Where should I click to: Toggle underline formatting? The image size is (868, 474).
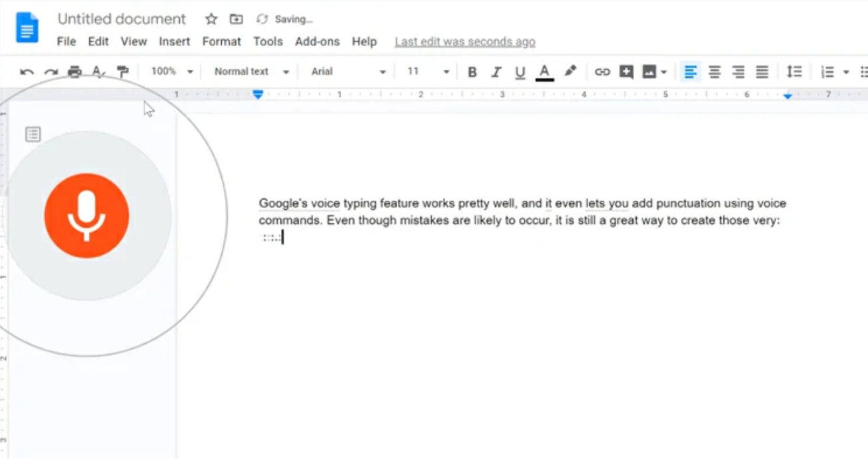[x=519, y=71]
